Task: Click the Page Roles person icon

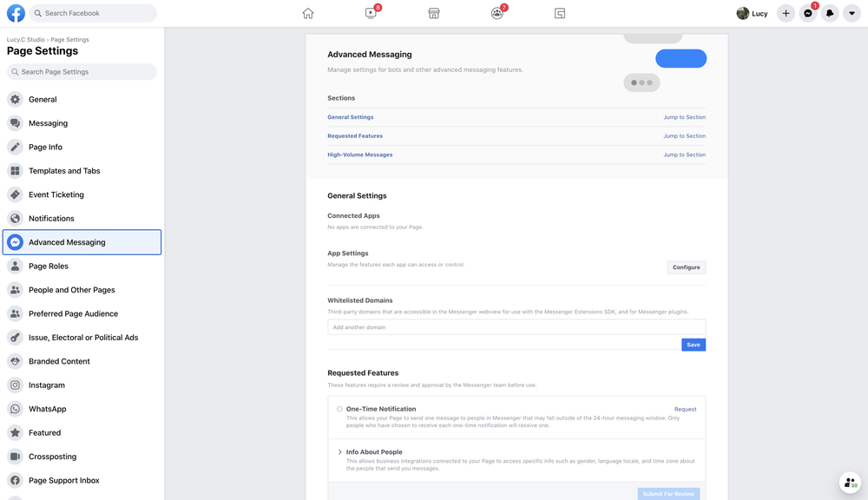Action: tap(15, 266)
